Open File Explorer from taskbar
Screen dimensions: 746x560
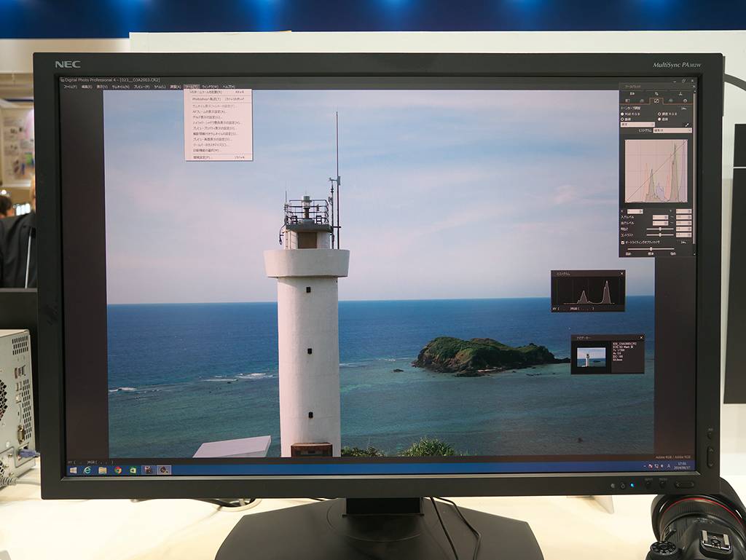[x=102, y=470]
